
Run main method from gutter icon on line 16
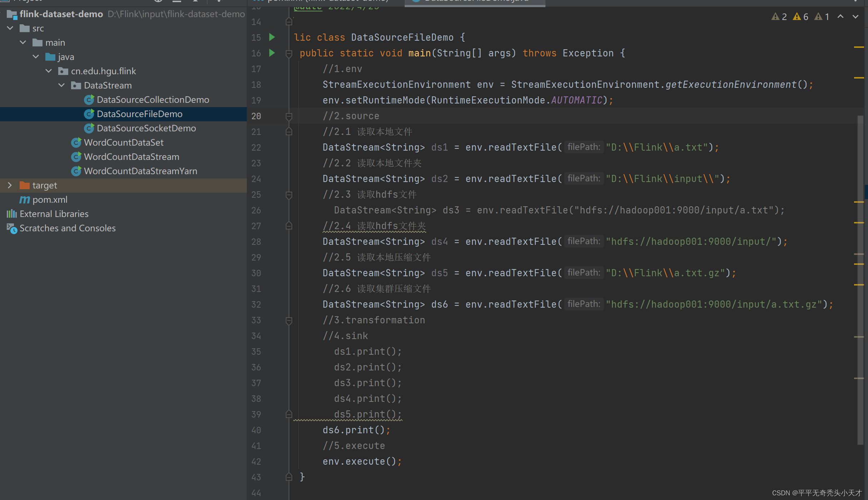(x=272, y=53)
